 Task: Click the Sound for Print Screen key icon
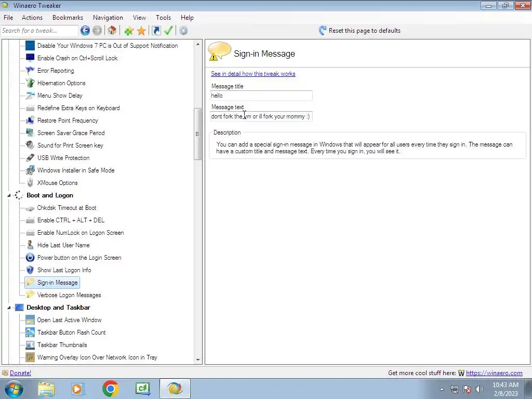pyautogui.click(x=30, y=145)
